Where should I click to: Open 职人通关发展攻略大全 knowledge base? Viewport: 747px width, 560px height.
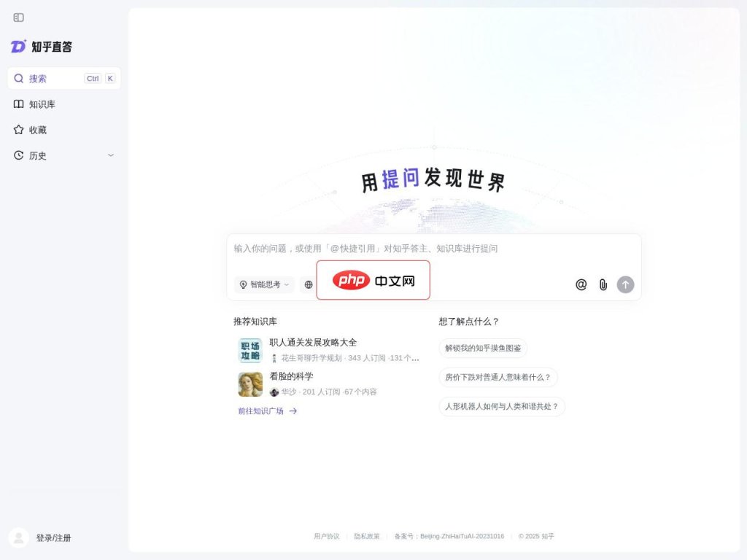[313, 343]
